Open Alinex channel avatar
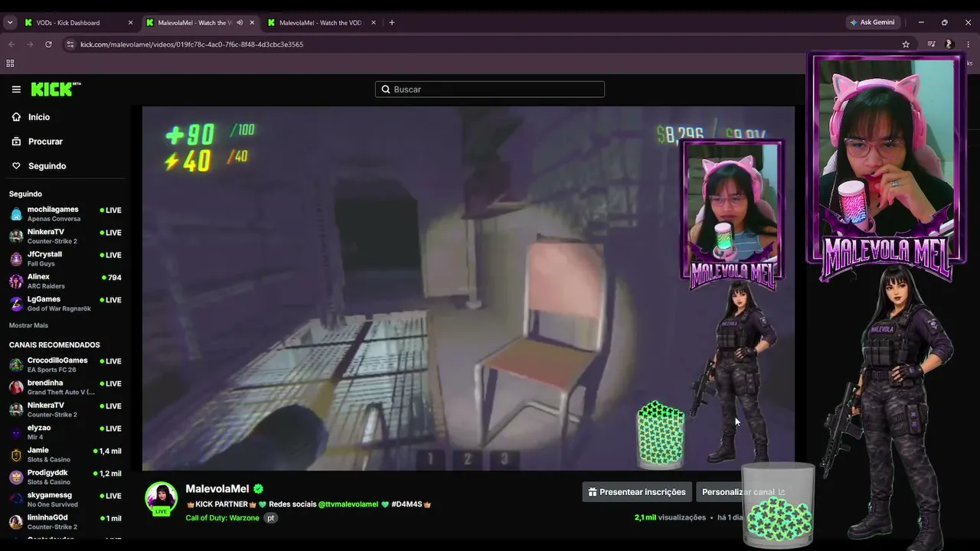The height and width of the screenshot is (551, 980). (x=16, y=281)
